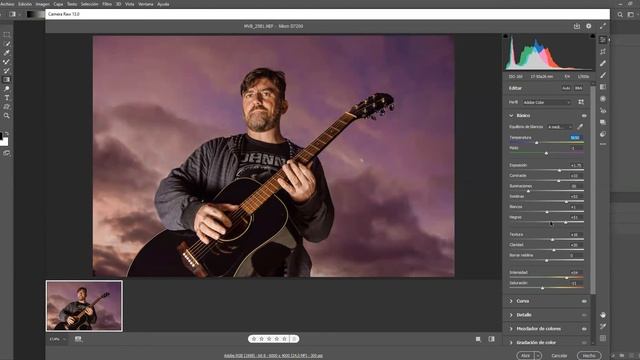Expand the Mezclador de colores section
The width and height of the screenshot is (640, 360).
pos(511,329)
